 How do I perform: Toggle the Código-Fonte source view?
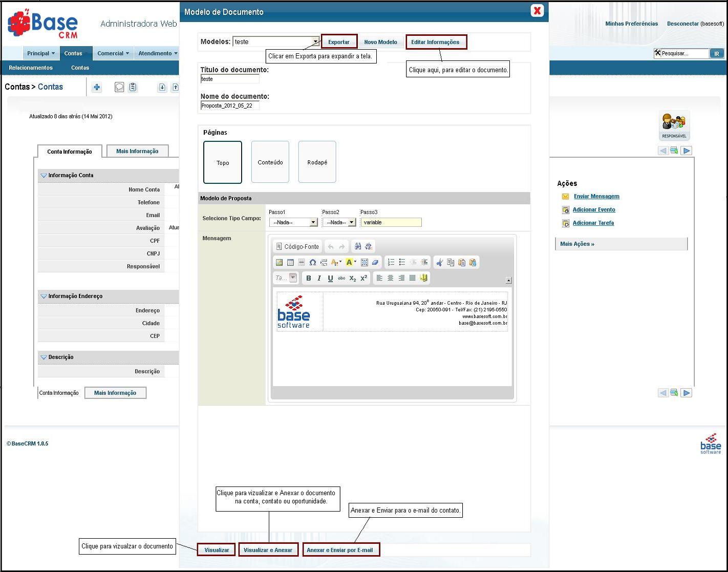click(297, 247)
